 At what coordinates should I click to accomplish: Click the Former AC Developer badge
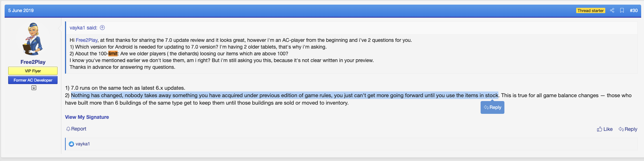33,80
